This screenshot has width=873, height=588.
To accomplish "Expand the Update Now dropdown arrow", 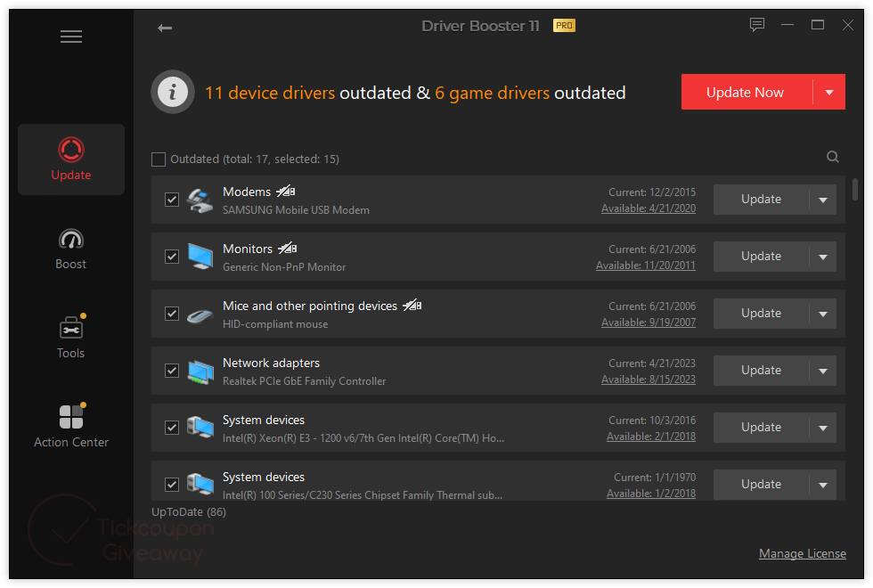I will click(x=829, y=92).
